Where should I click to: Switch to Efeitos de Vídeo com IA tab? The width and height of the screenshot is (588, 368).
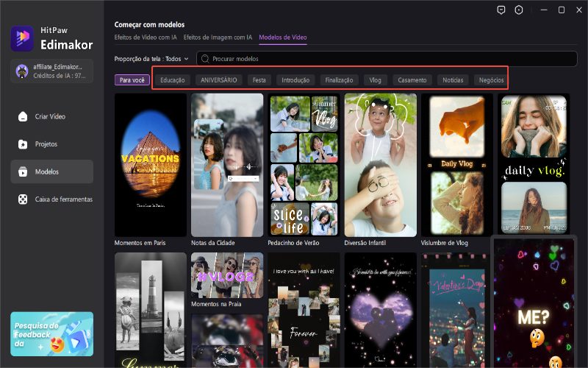(x=146, y=37)
